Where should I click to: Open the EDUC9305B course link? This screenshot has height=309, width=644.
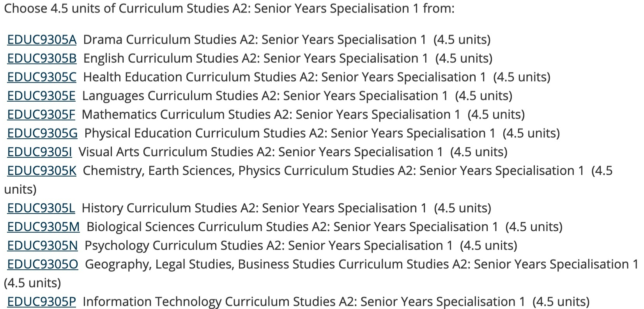click(42, 58)
